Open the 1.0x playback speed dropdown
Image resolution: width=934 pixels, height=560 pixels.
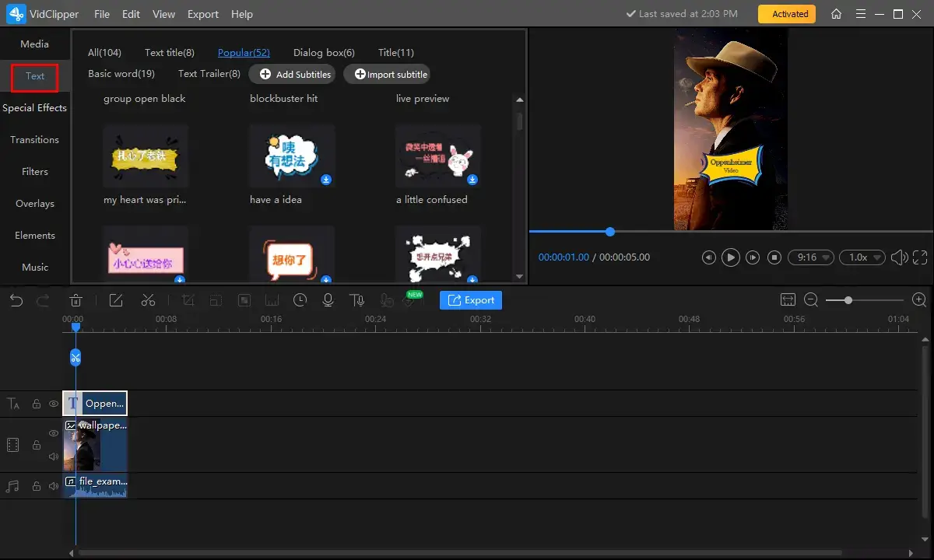[866, 257]
